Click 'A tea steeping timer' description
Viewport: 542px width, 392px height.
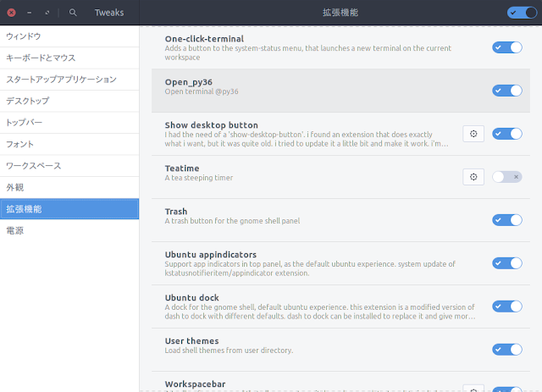[199, 178]
